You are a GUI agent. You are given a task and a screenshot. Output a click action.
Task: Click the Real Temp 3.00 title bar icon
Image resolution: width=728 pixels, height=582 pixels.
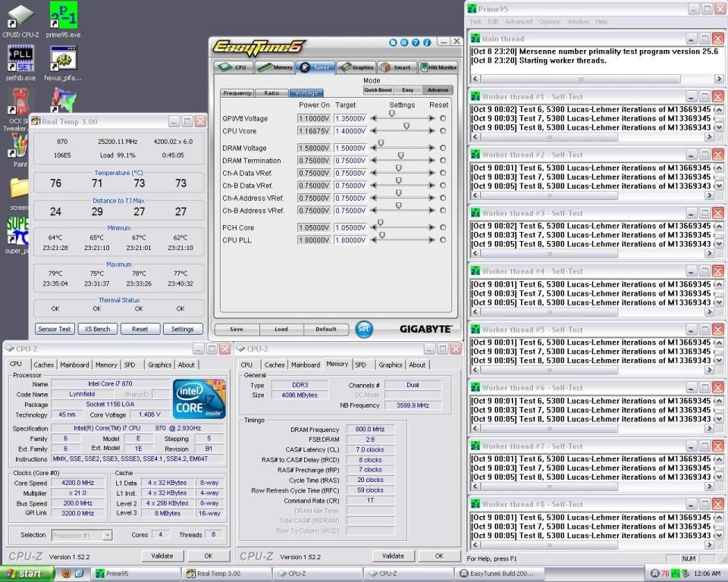(36, 121)
